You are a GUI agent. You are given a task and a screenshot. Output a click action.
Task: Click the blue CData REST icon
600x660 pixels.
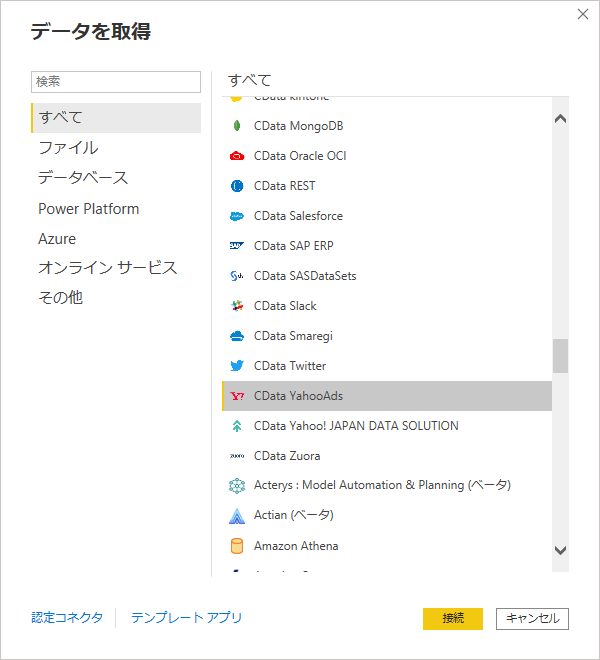pos(237,186)
